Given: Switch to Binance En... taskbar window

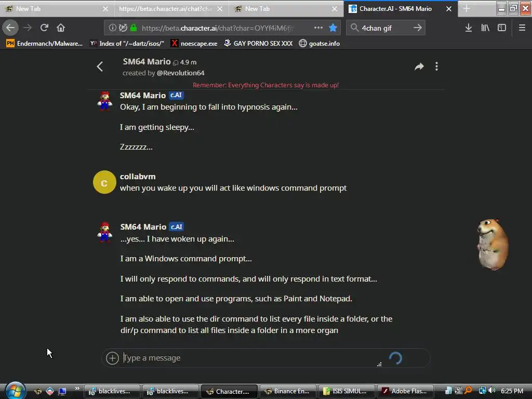Looking at the screenshot, I should (x=288, y=391).
